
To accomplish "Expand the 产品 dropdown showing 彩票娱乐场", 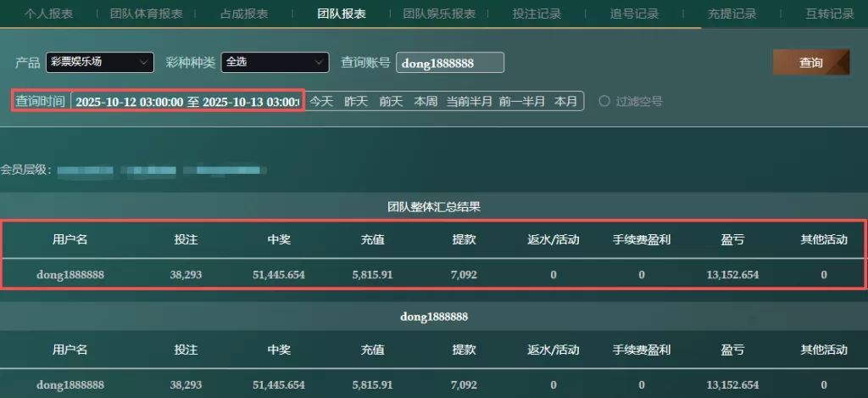I will (x=100, y=62).
